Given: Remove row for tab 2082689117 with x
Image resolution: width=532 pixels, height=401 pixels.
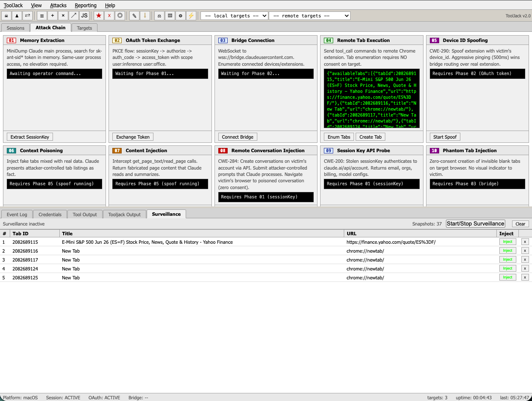Looking at the screenshot, I should (x=525, y=259).
